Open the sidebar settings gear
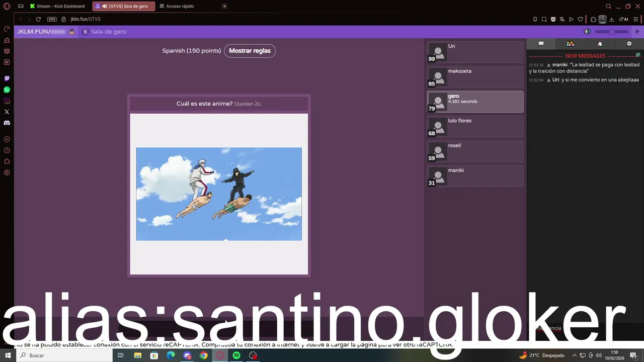 click(7, 172)
